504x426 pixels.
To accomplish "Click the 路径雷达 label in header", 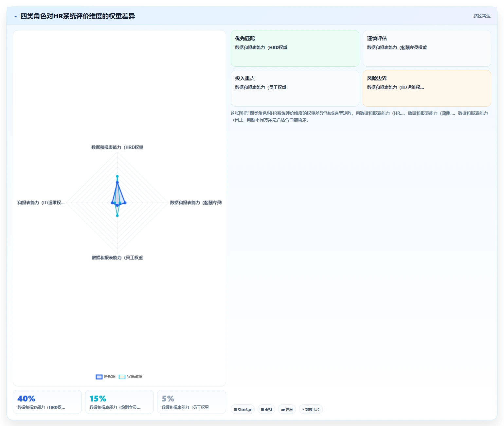I will tap(482, 16).
